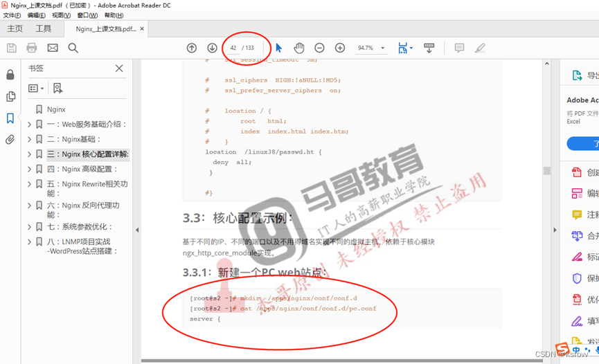Select the Hand pan tool
This screenshot has width=599, height=364.
pyautogui.click(x=299, y=48)
